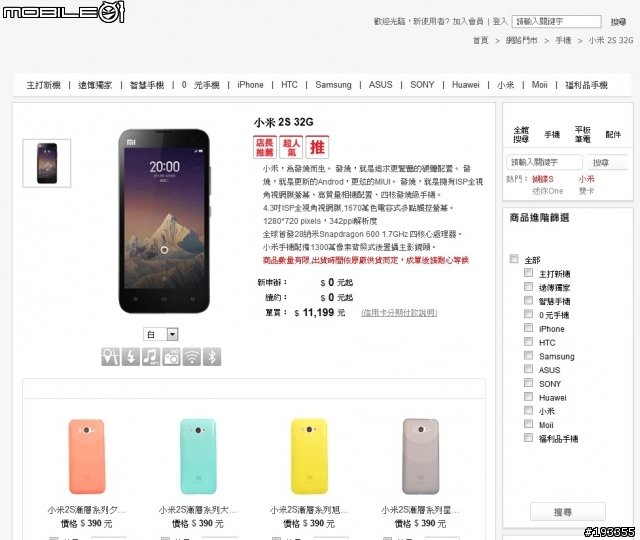
Task: Select the 平板筆電 search tab
Action: tap(582, 134)
